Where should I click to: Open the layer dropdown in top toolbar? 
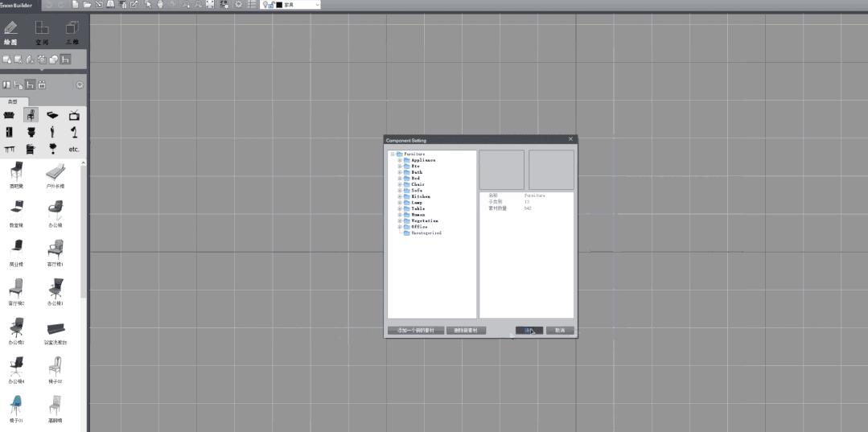[x=317, y=5]
